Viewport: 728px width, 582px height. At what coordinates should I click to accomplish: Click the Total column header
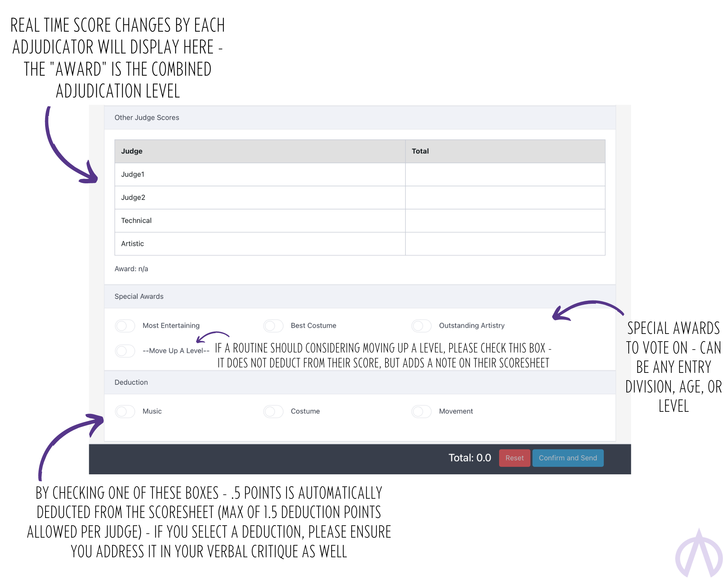click(x=505, y=151)
